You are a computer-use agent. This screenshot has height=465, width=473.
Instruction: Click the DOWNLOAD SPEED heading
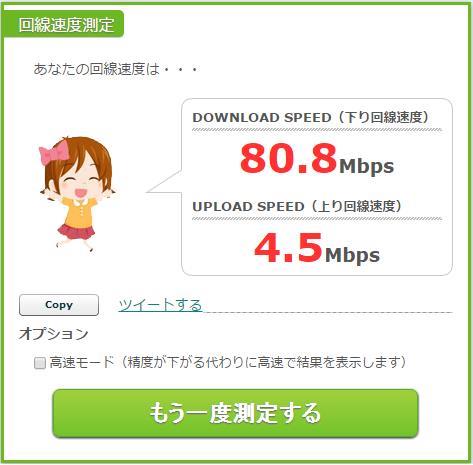[311, 118]
